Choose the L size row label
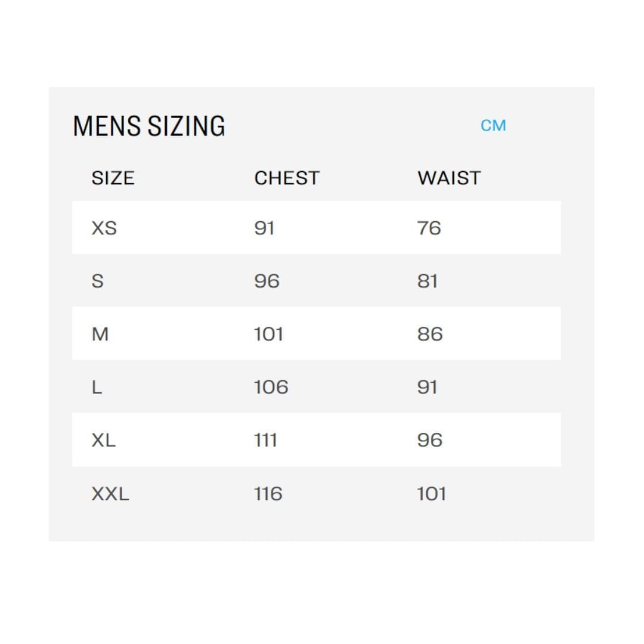The height and width of the screenshot is (644, 644). 97,387
